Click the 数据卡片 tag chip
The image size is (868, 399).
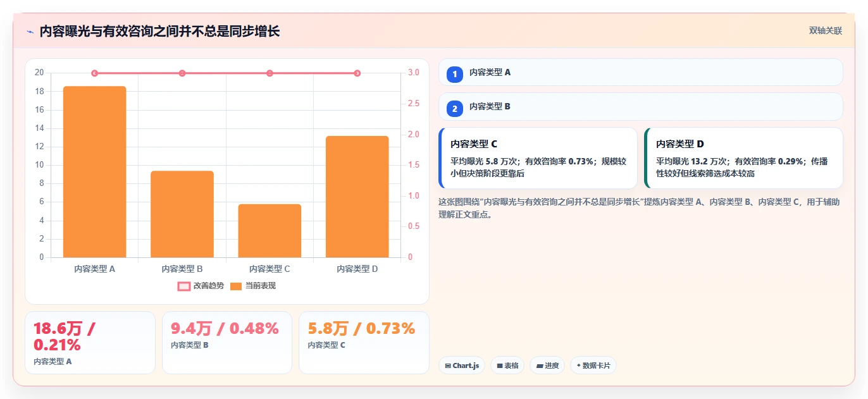(593, 365)
